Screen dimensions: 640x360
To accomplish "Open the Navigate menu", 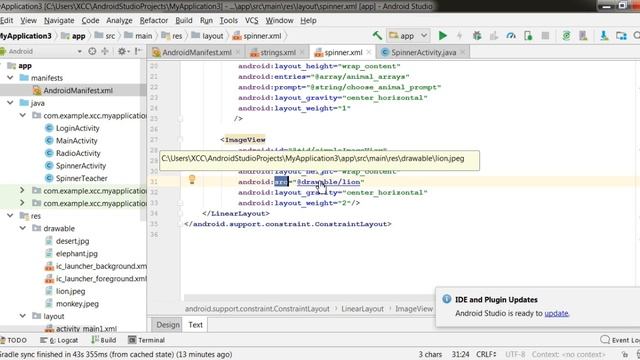I will tap(59, 20).
